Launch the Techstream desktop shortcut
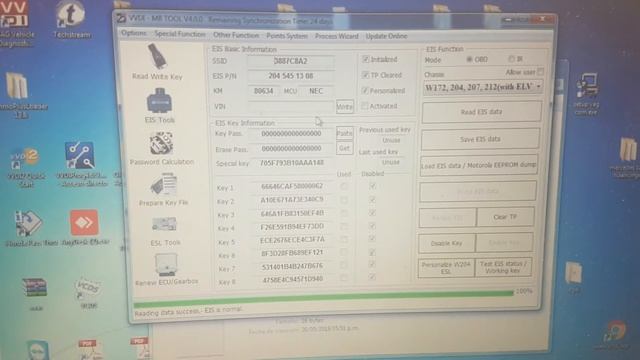The width and height of the screenshot is (640, 360). [x=71, y=20]
